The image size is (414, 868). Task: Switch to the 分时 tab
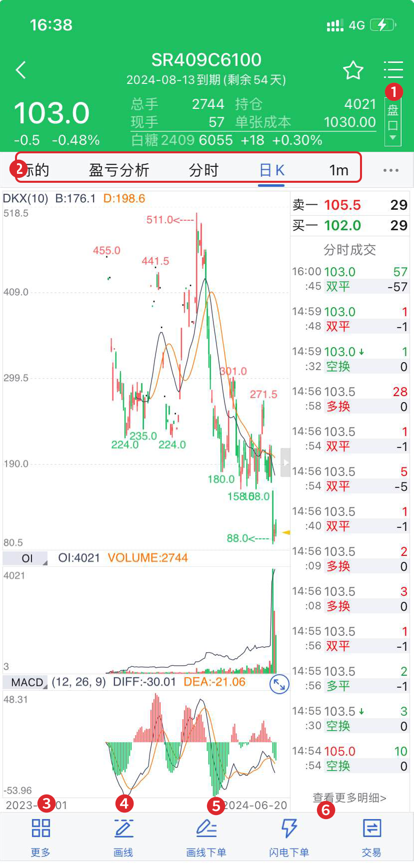203,170
